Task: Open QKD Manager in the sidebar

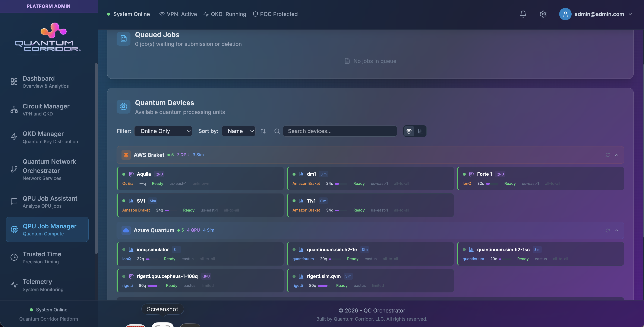Action: point(47,137)
